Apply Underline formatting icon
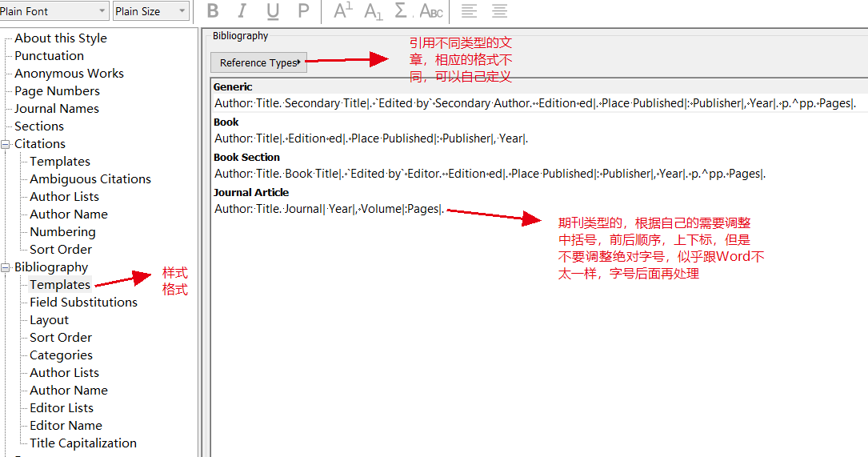This screenshot has width=868, height=457. [272, 11]
